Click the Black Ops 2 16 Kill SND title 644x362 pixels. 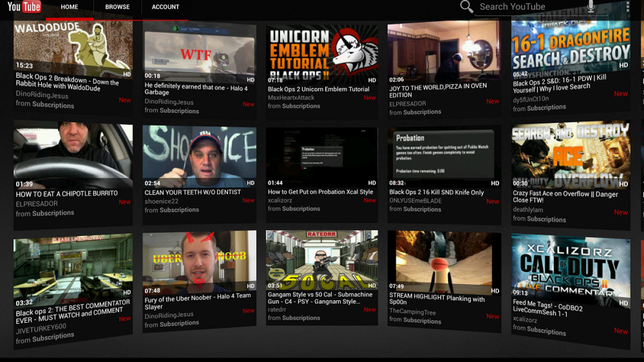437,192
